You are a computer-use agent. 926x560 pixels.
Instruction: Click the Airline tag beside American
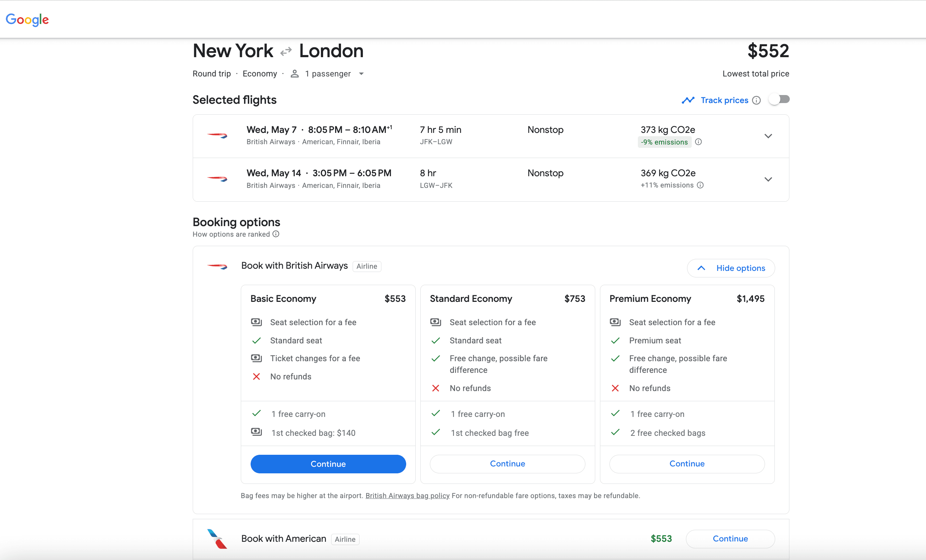coord(345,539)
